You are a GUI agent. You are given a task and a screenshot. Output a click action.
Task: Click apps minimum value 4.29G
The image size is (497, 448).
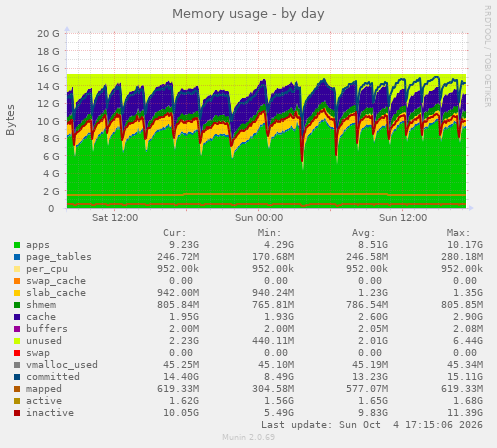tap(279, 245)
